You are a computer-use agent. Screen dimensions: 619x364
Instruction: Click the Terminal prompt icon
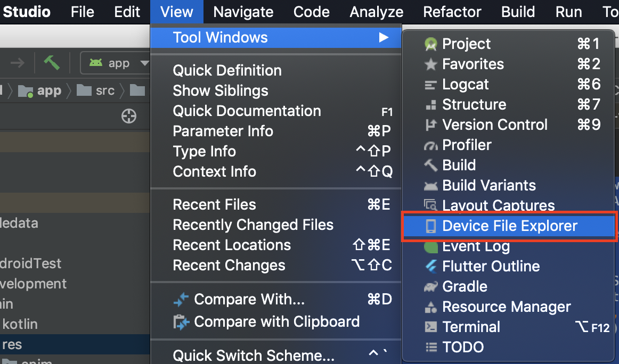(x=430, y=327)
